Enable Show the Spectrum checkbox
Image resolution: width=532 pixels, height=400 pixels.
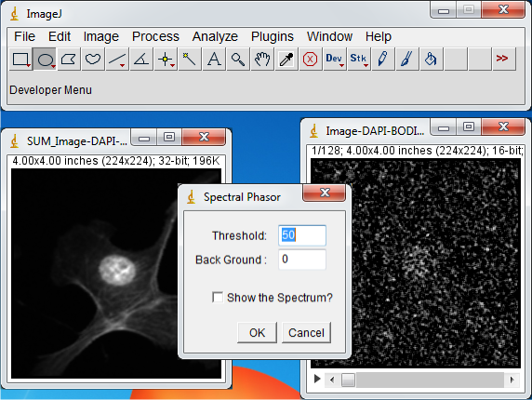(x=218, y=297)
